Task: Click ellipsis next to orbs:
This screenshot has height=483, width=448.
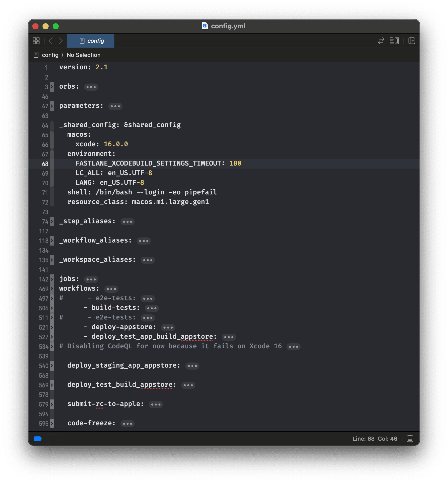Action: (91, 87)
